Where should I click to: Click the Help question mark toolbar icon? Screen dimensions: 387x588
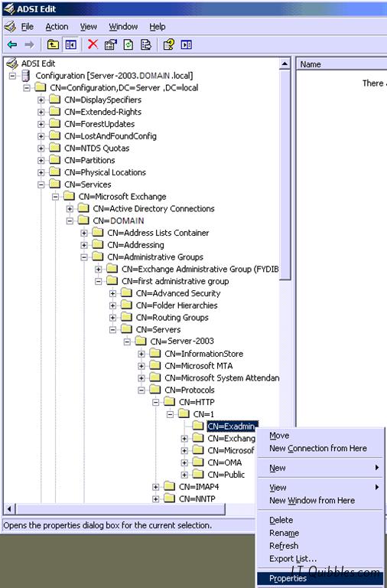(x=168, y=45)
